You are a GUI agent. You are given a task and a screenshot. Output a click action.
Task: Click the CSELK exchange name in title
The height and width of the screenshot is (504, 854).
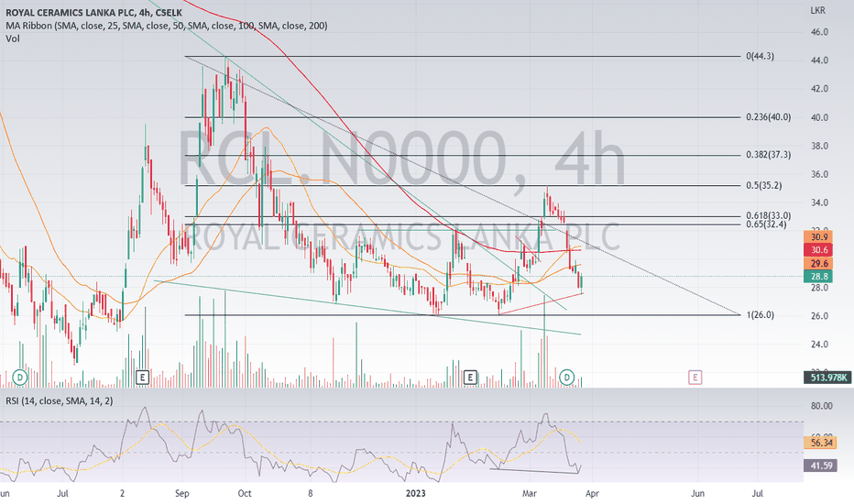coord(169,13)
